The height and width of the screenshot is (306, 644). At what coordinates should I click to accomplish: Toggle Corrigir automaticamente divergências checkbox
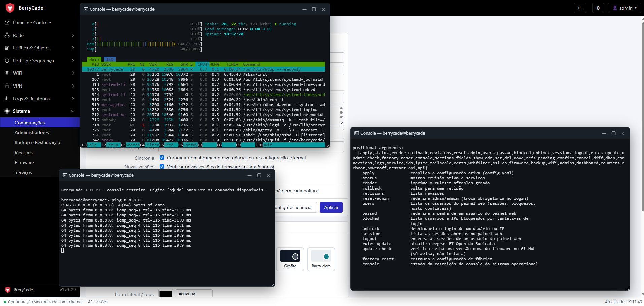coord(162,158)
